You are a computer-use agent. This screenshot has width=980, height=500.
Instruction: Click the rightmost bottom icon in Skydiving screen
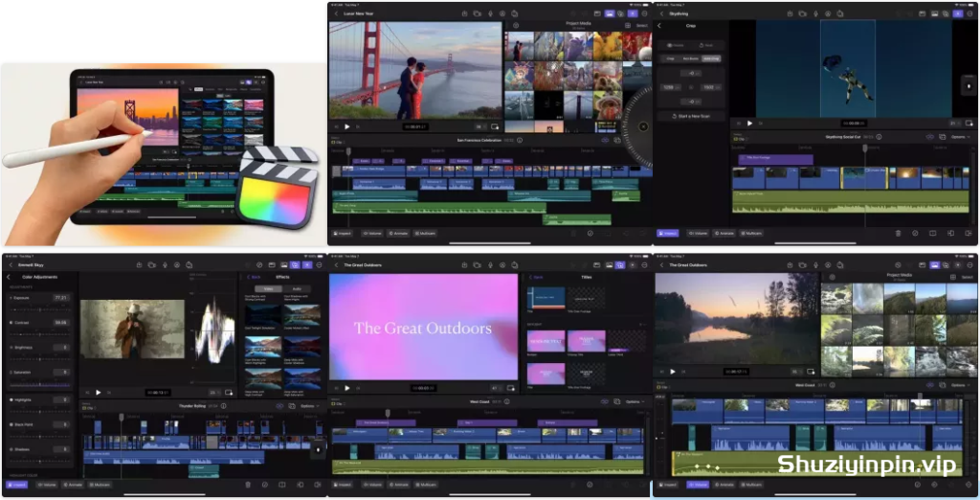click(x=969, y=233)
